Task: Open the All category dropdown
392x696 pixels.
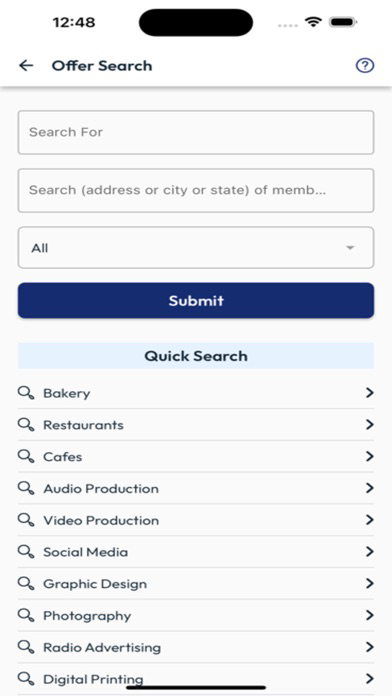Action: [196, 248]
